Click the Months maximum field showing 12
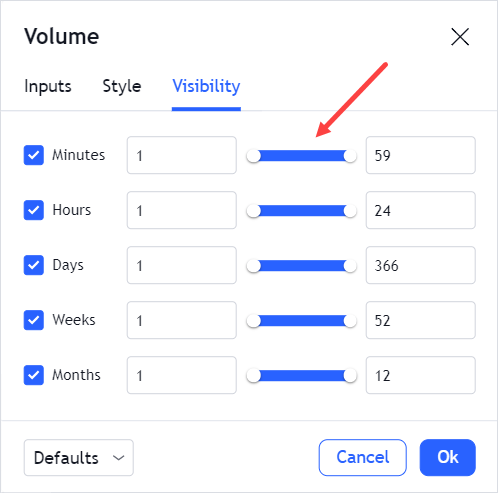The image size is (498, 493). click(421, 375)
